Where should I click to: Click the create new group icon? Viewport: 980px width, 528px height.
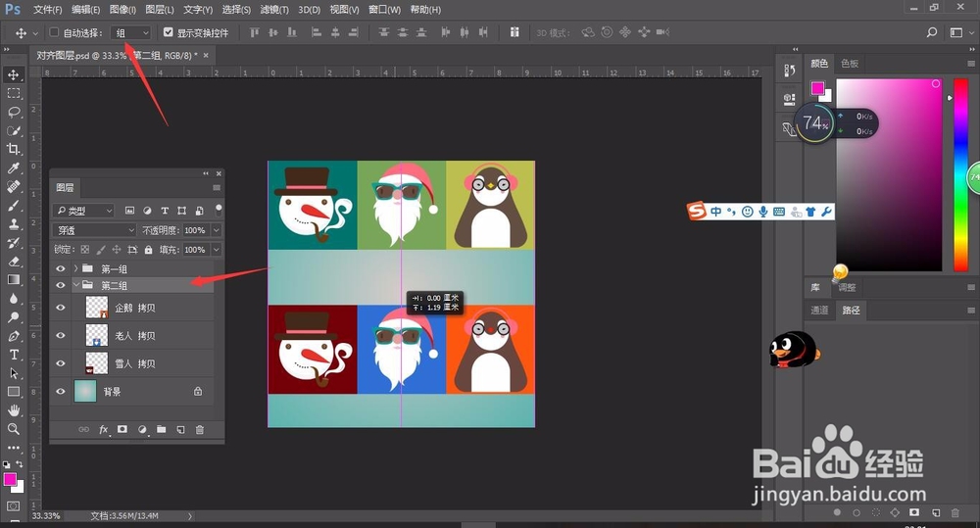click(x=162, y=430)
